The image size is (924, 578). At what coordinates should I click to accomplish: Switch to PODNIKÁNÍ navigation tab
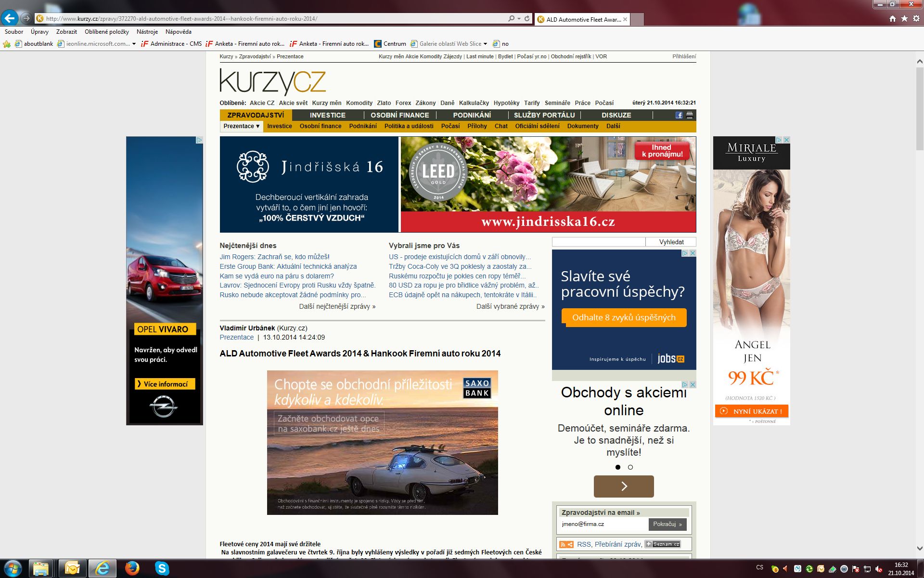pos(472,115)
